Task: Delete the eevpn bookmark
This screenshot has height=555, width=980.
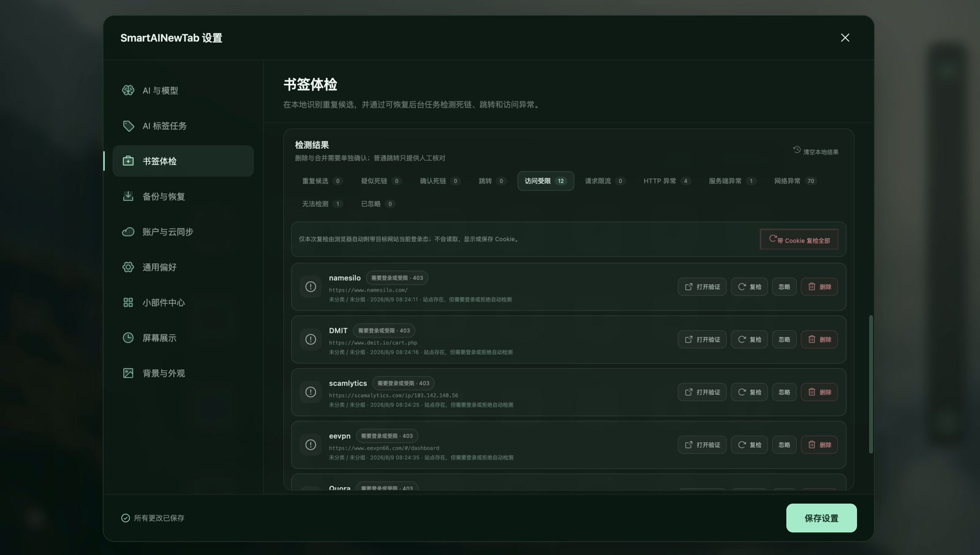Action: point(819,445)
